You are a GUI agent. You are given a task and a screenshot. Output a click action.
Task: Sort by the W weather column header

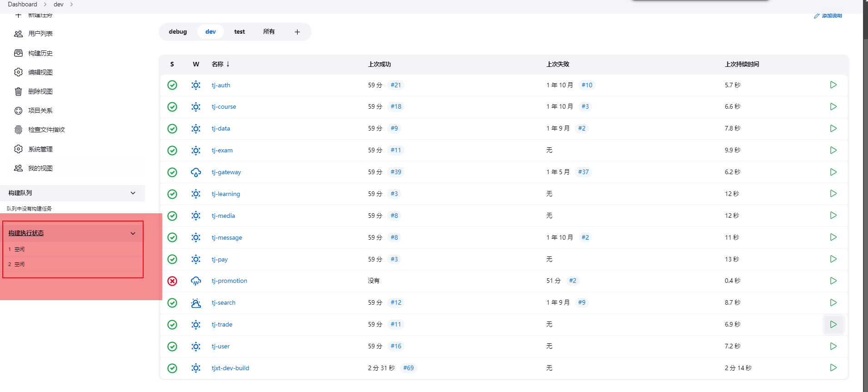[x=196, y=64]
